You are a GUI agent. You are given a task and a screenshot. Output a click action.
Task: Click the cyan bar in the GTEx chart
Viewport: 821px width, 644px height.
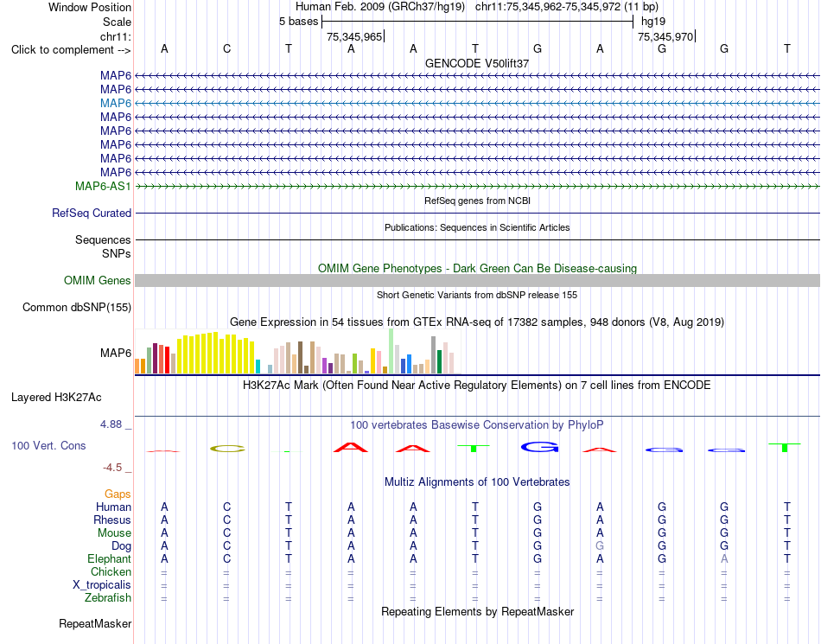pos(258,367)
